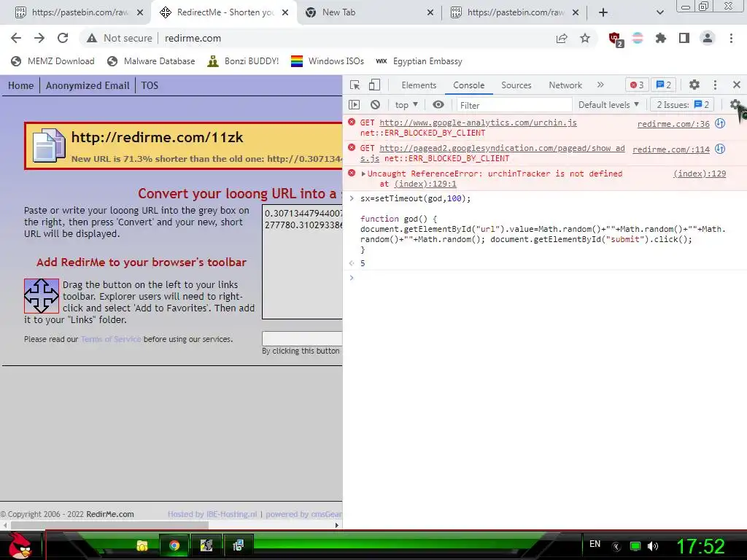Activate the inspect element picker

[355, 85]
